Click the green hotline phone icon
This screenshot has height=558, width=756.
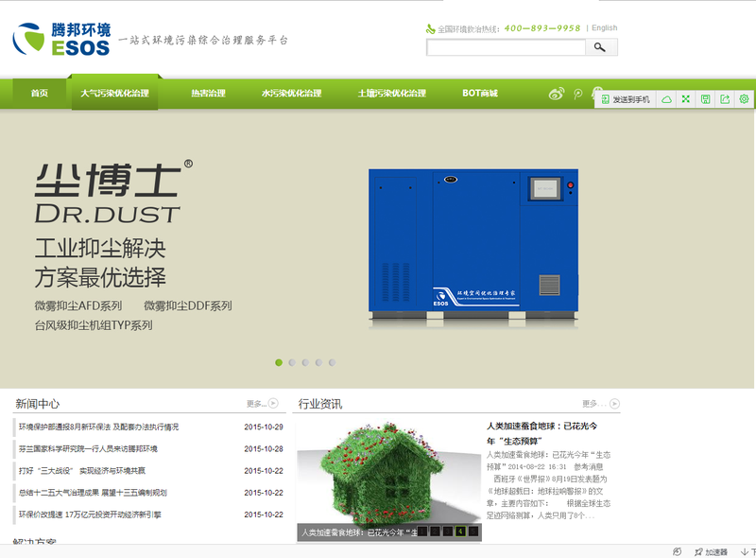431,29
